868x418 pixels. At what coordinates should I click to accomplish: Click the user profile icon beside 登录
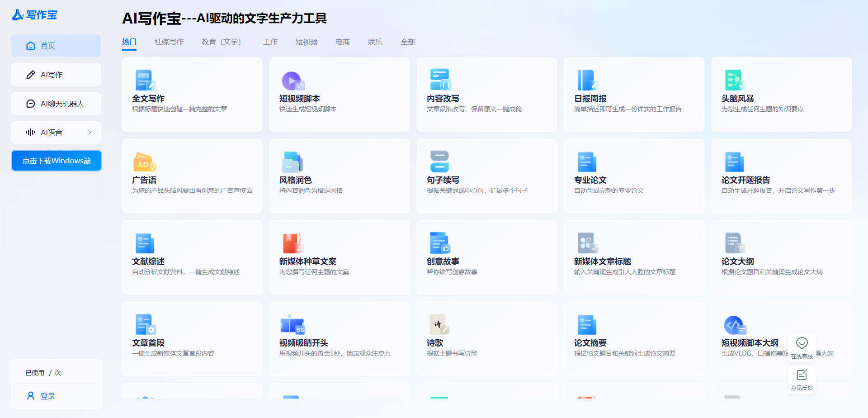click(x=31, y=396)
